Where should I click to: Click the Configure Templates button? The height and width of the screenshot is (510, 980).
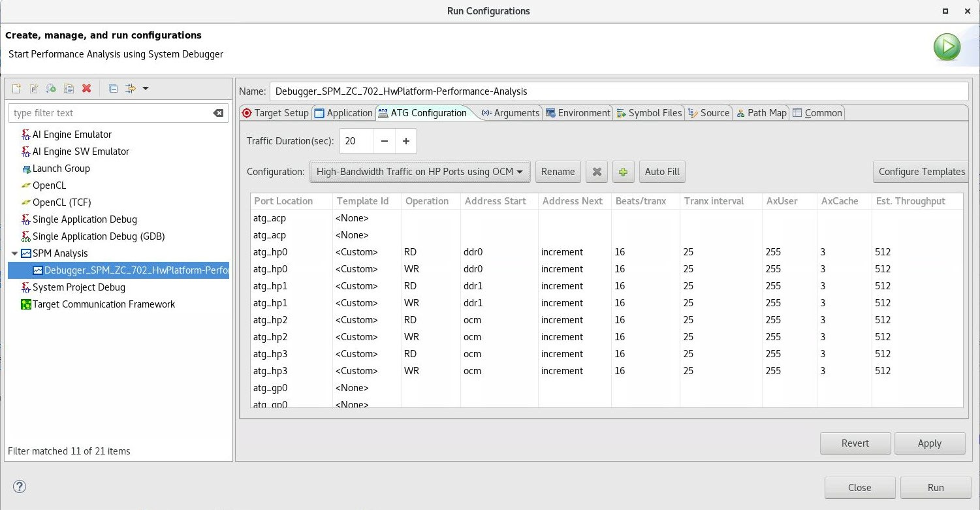[921, 172]
